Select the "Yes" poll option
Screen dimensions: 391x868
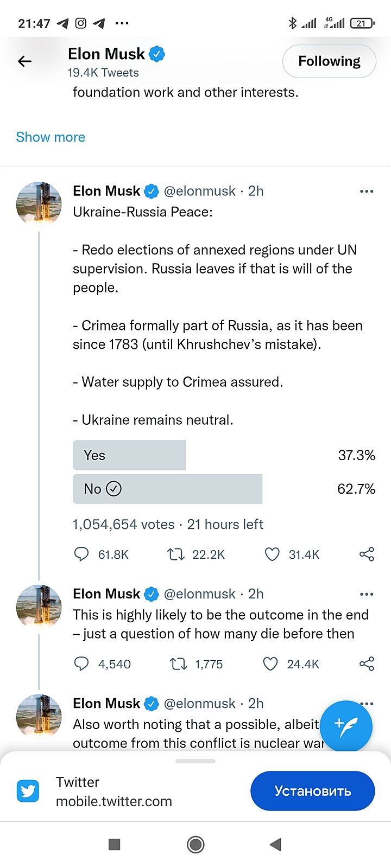click(x=129, y=455)
